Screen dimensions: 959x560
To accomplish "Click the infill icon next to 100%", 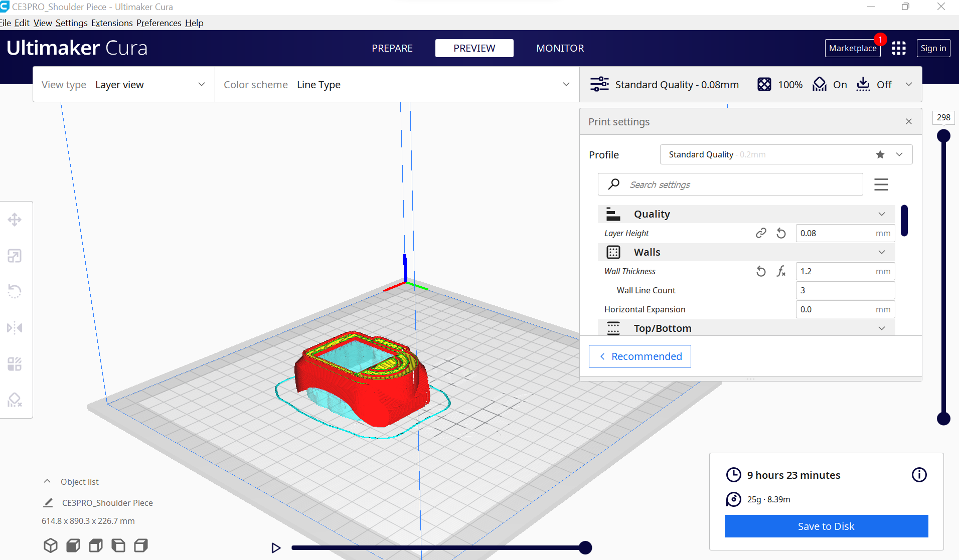I will pos(764,84).
